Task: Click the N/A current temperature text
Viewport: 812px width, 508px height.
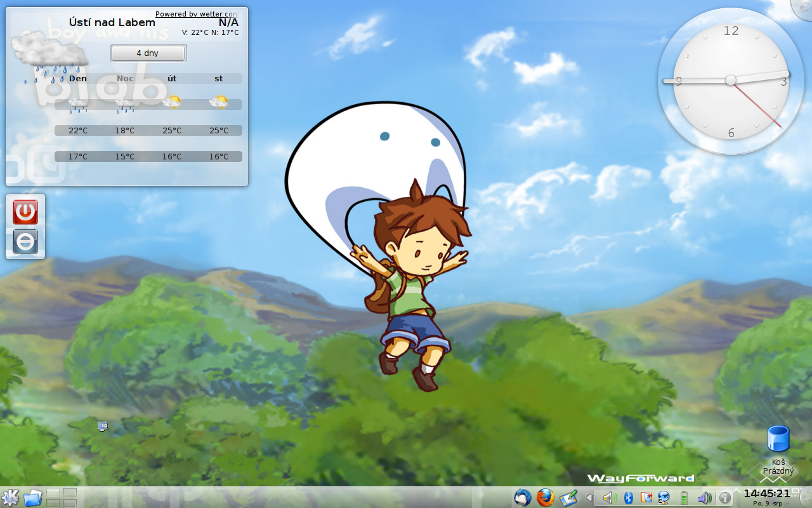Action: point(229,23)
